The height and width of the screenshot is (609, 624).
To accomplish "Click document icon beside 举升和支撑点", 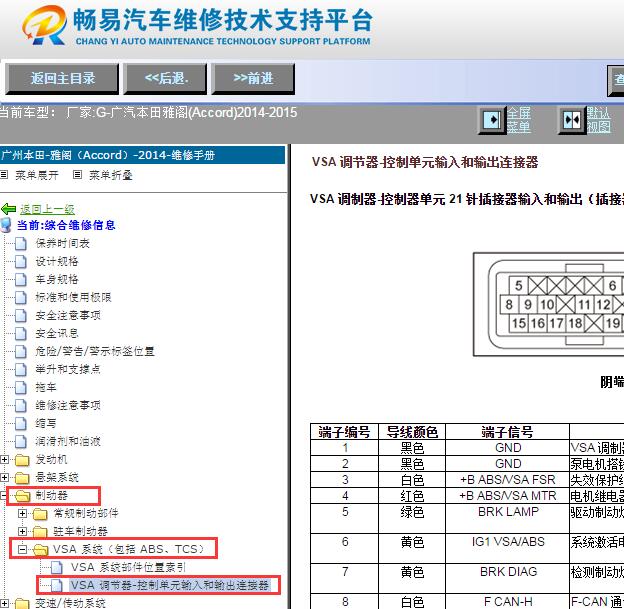I will coord(21,369).
